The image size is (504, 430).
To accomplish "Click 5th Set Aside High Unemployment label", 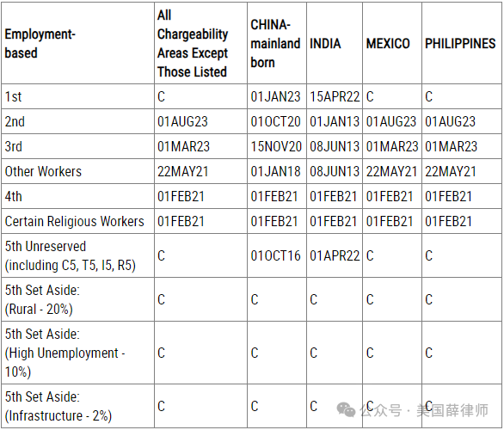I will click(x=65, y=353).
